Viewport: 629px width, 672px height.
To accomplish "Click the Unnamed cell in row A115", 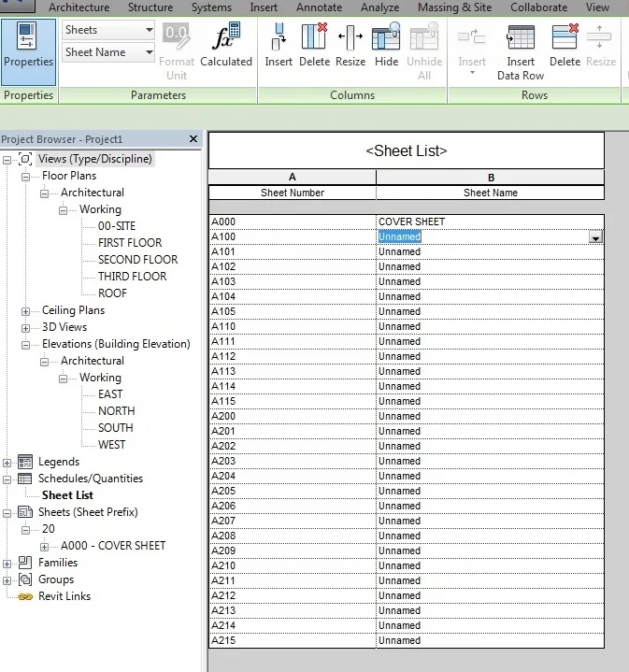I will coord(490,401).
